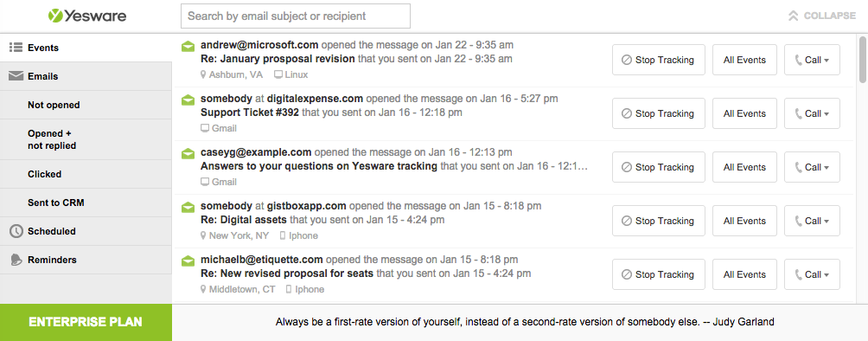The image size is (868, 341).
Task: Click the opened envelope icon for michaelb@etiquette.com
Action: (188, 261)
